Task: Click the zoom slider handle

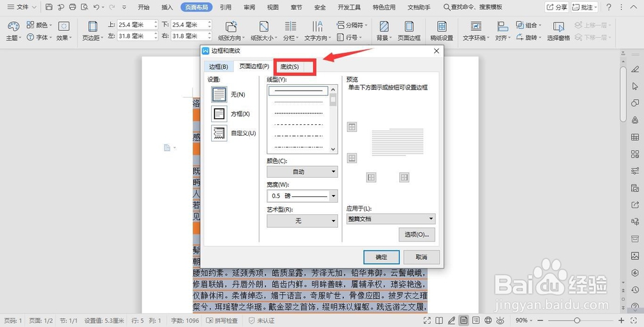Action: pyautogui.click(x=577, y=321)
